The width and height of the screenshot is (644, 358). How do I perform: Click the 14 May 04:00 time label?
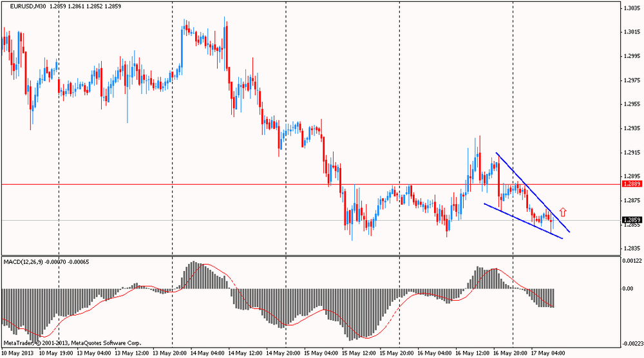click(x=207, y=353)
